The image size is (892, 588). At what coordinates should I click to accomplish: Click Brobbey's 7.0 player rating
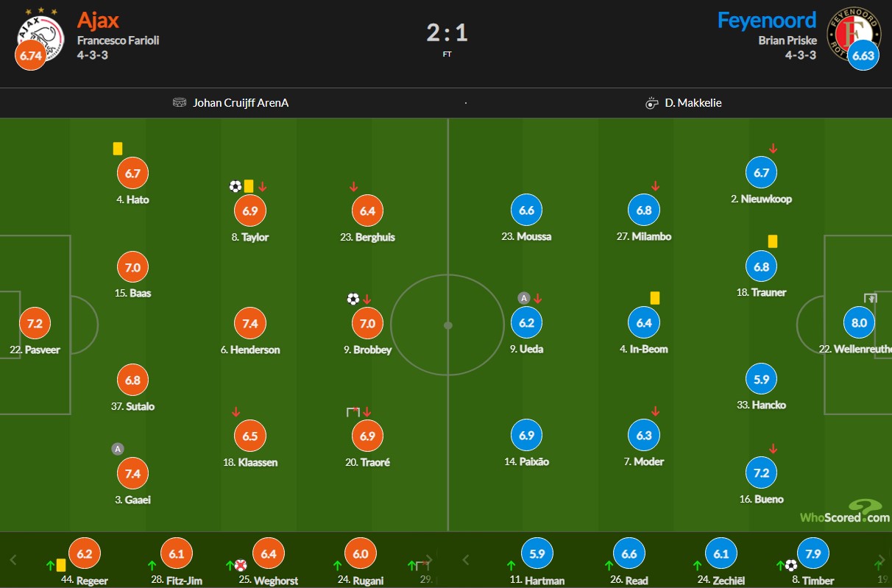pos(368,323)
